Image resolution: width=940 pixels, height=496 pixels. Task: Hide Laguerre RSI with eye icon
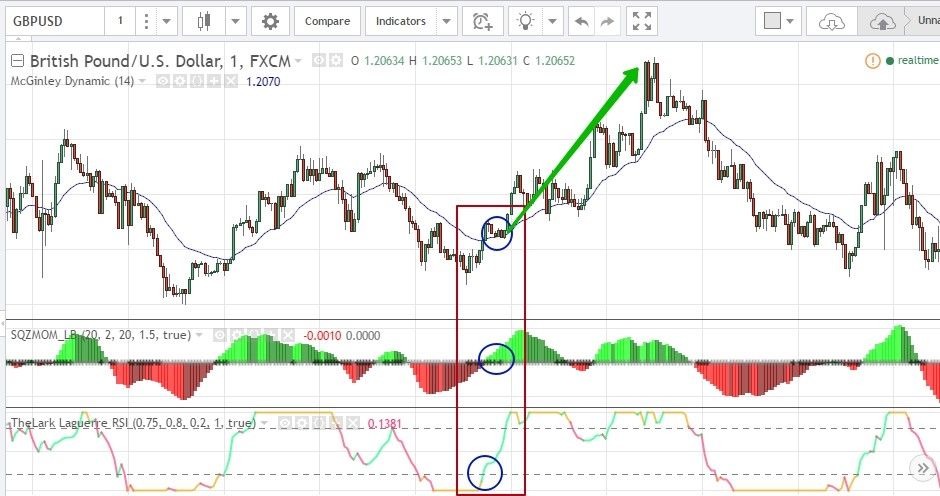[285, 423]
